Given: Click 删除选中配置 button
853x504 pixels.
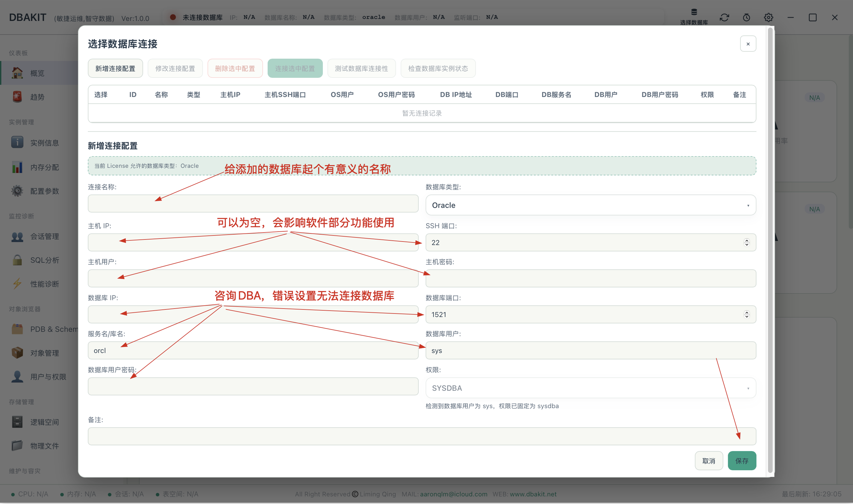Looking at the screenshot, I should tap(235, 68).
